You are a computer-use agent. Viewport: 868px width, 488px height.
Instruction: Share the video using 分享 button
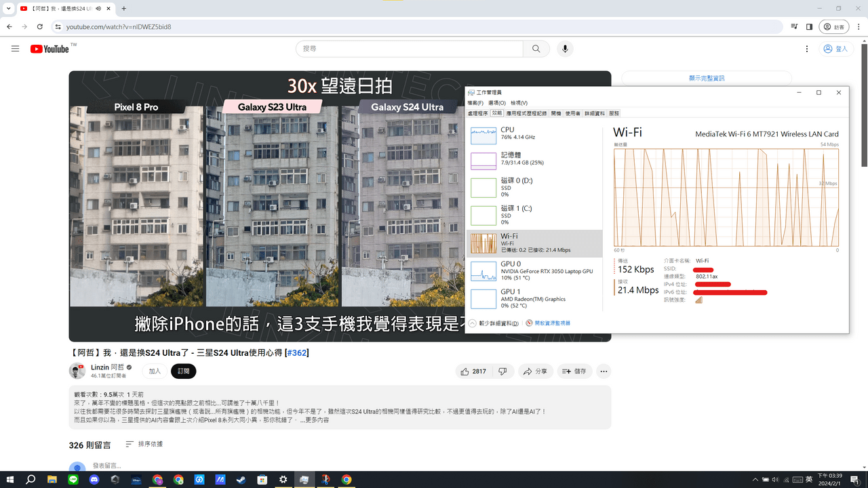click(x=535, y=371)
